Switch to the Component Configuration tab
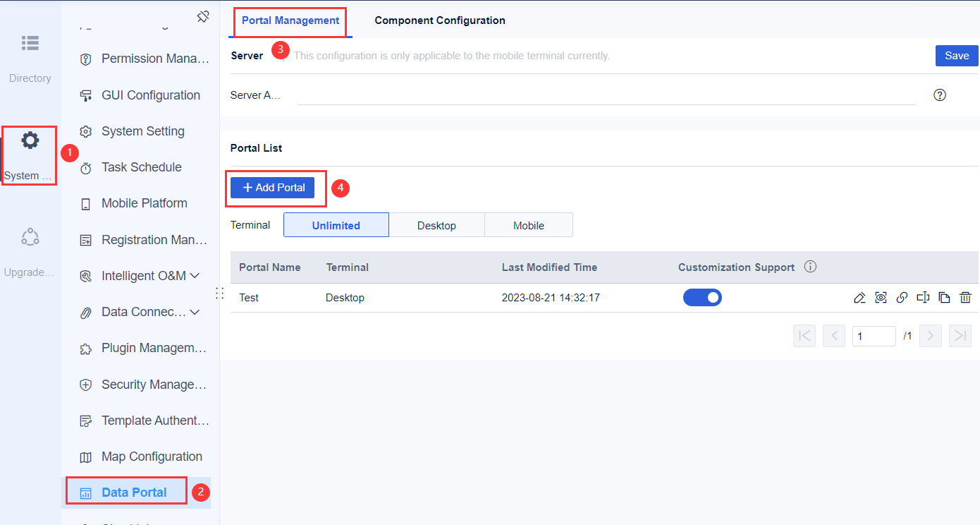This screenshot has width=980, height=525. coord(439,20)
